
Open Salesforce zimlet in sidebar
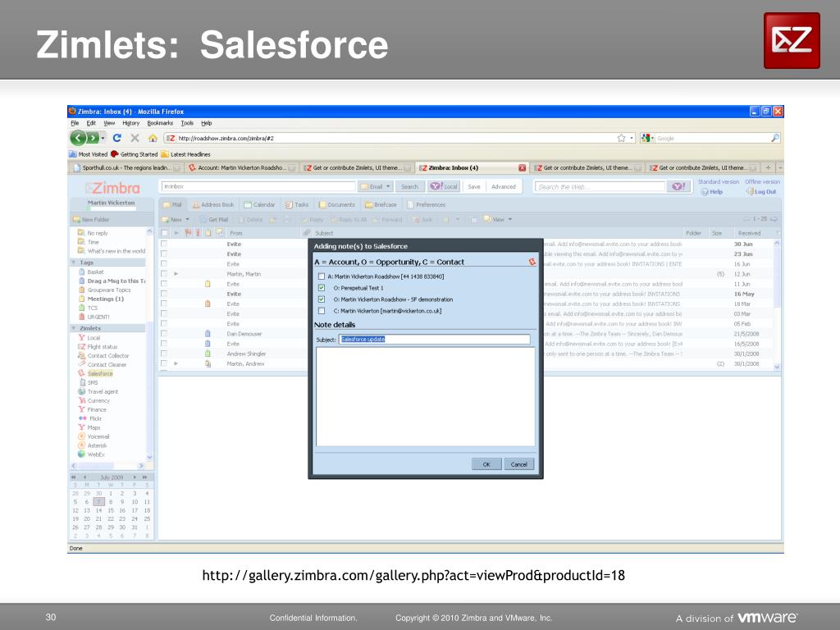click(x=99, y=373)
